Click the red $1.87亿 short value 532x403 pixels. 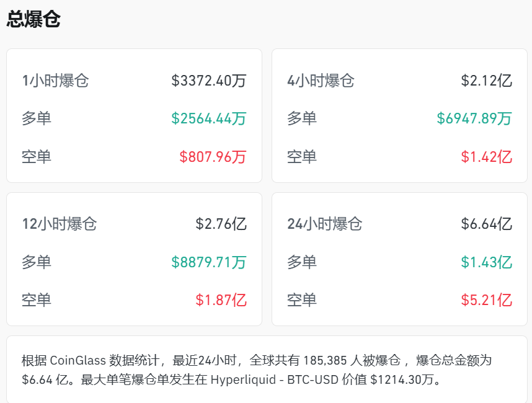point(221,301)
